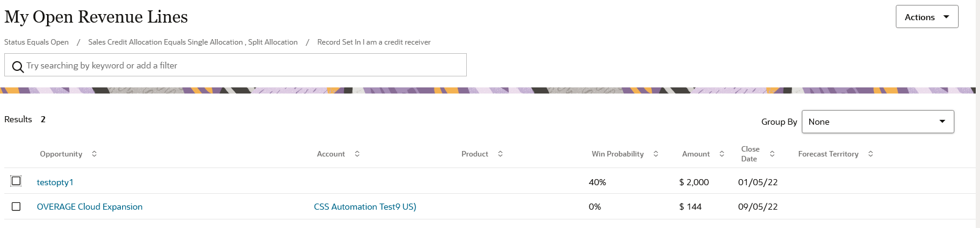Sort by Forecast Territory column arrows
Image resolution: width=980 pixels, height=228 pixels.
(x=871, y=154)
